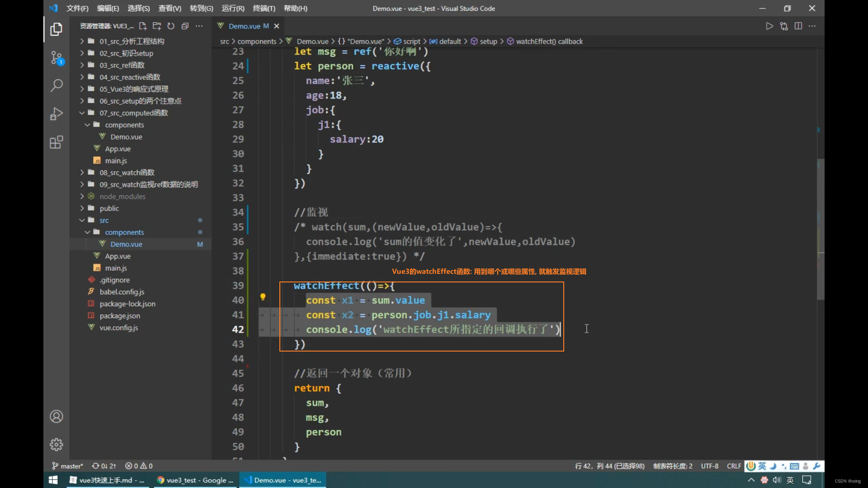Switch to vue3快速上手.md taskbar window
Screen dimensions: 868x488
point(107,480)
